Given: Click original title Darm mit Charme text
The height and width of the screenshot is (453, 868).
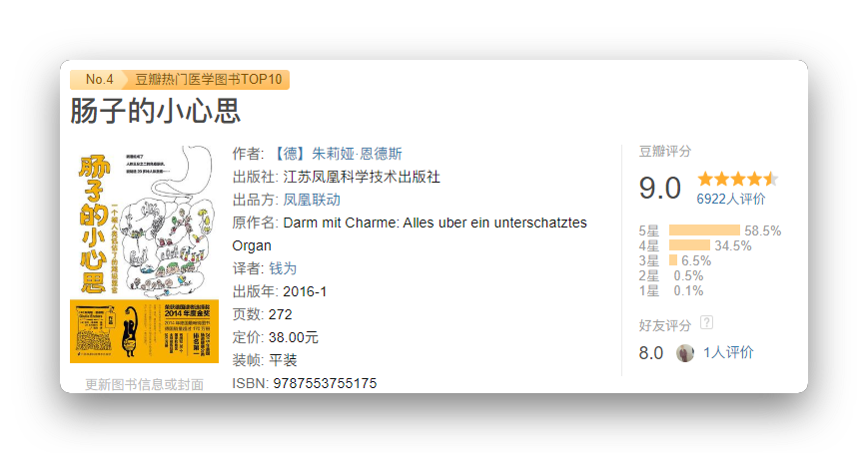Looking at the screenshot, I should [410, 233].
